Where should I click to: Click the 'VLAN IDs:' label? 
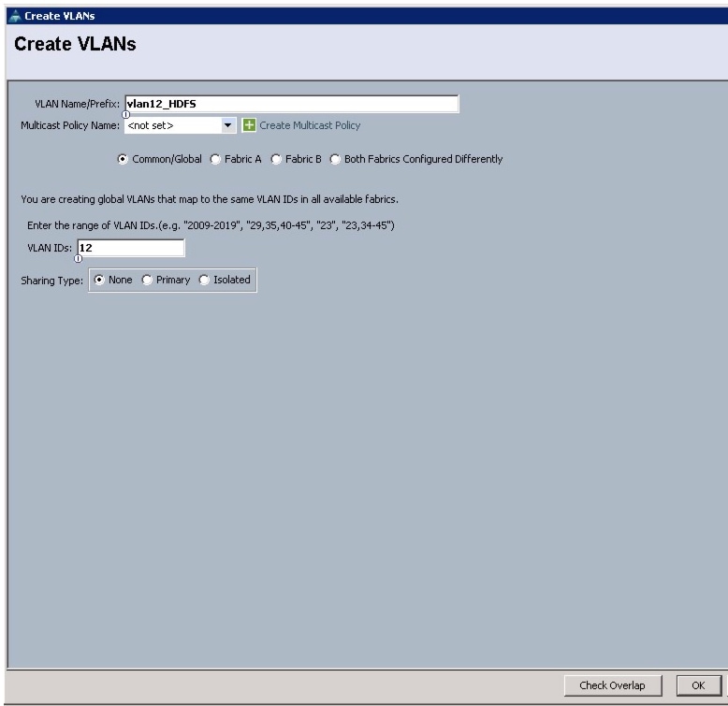(x=50, y=248)
